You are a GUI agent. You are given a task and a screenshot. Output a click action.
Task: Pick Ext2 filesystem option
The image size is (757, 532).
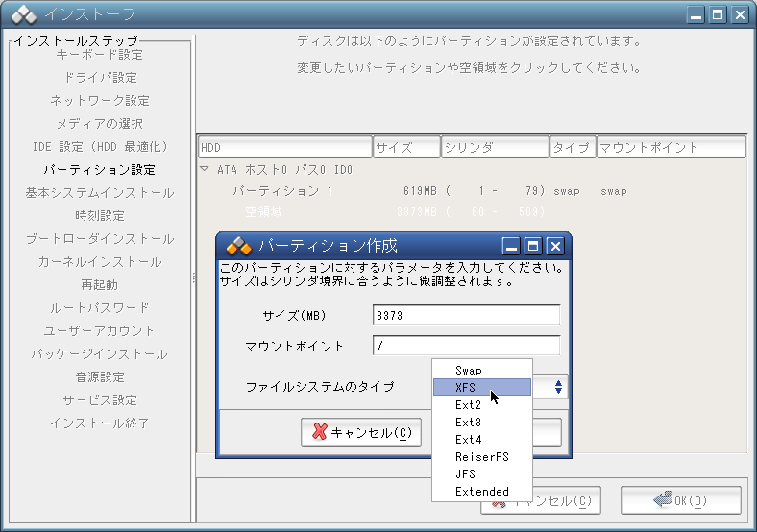(480, 404)
